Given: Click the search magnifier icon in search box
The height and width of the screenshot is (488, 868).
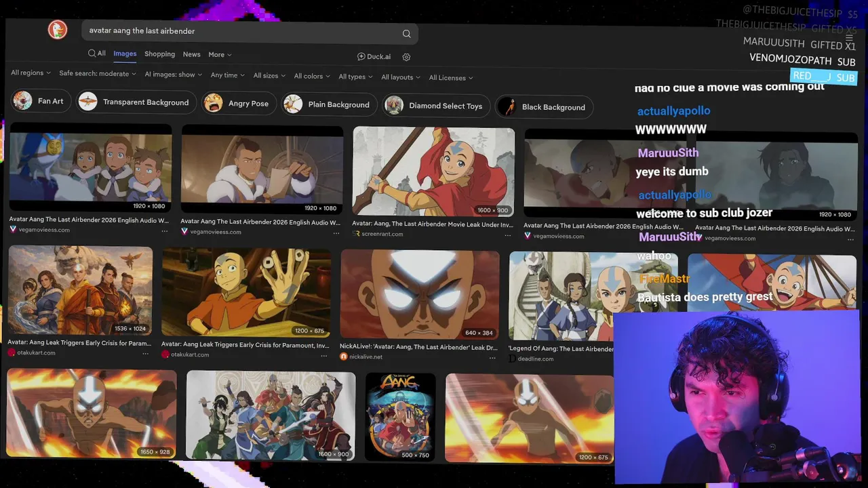Looking at the screenshot, I should (406, 34).
